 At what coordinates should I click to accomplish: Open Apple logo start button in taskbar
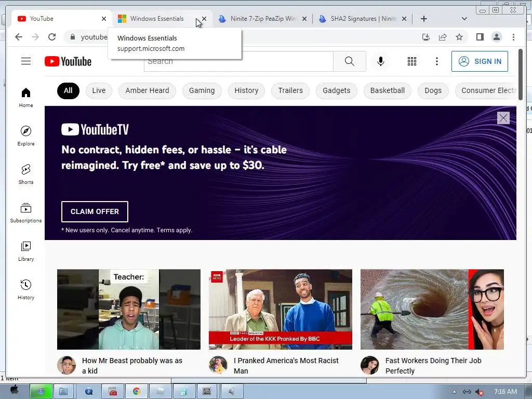(14, 391)
